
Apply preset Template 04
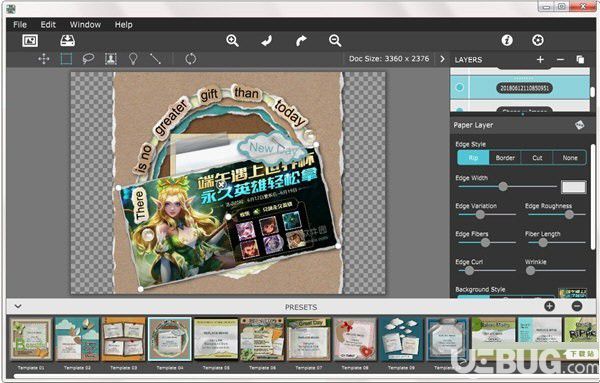pyautogui.click(x=170, y=339)
